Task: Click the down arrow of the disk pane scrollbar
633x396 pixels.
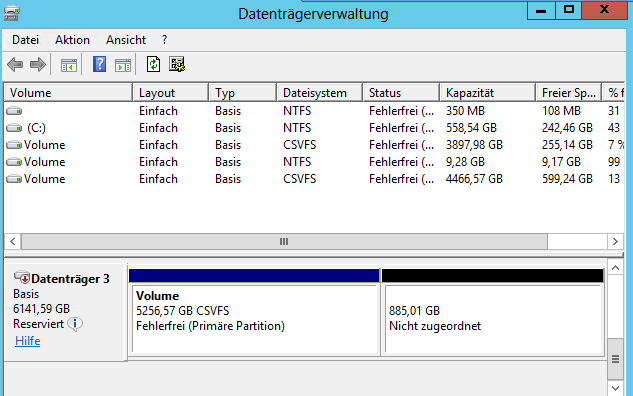Action: pos(615,388)
